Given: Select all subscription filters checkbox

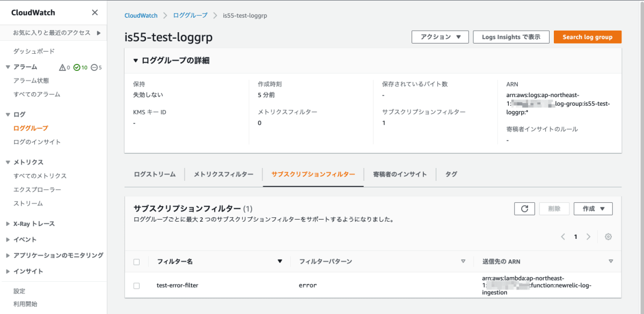Looking at the screenshot, I should (136, 262).
